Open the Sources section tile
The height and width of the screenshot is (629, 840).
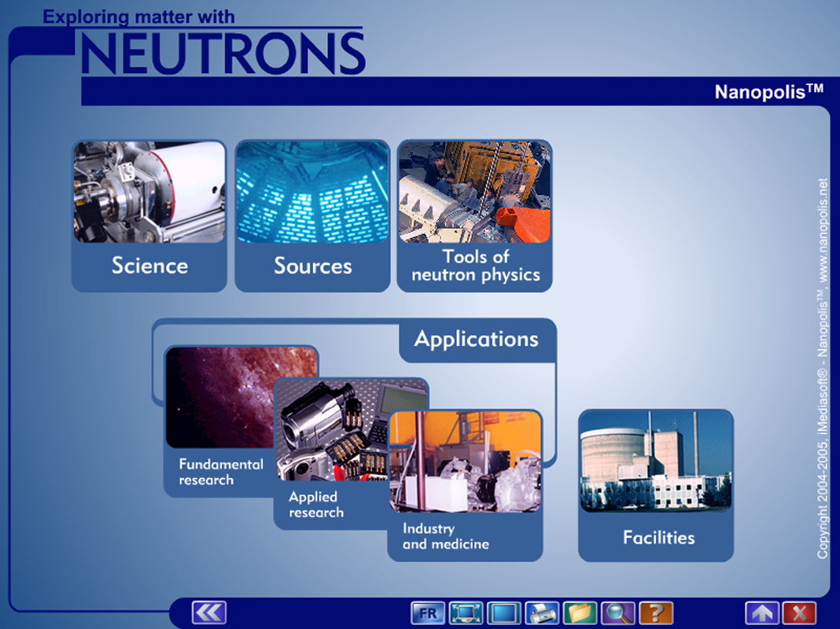pos(312,216)
